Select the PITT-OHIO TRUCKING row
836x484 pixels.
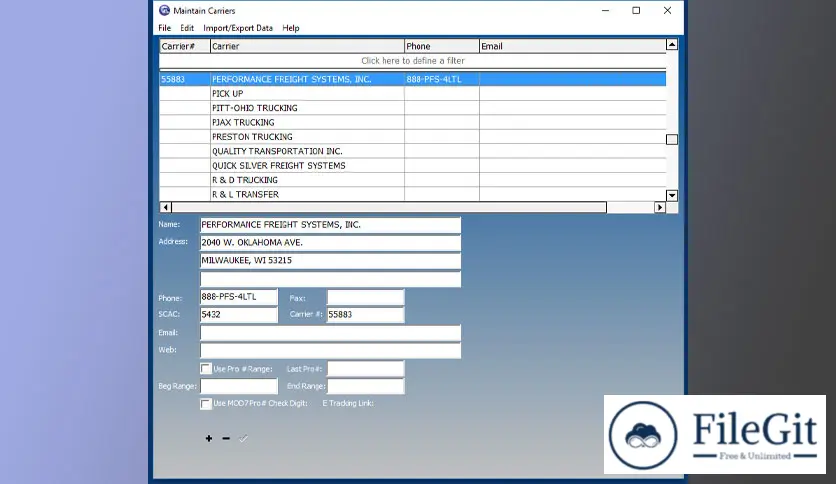coord(413,108)
